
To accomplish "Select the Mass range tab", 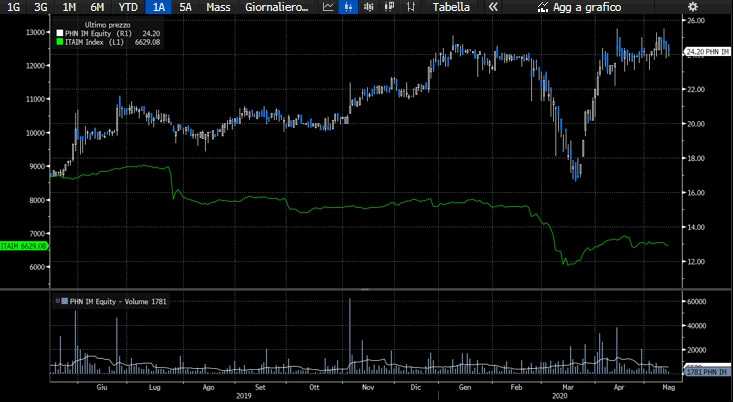I will click(216, 7).
